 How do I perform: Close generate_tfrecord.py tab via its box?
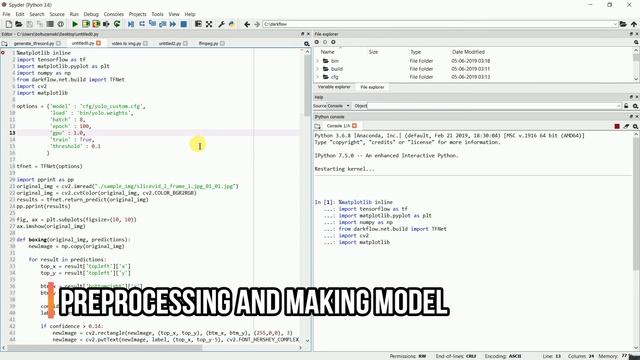click(x=58, y=43)
